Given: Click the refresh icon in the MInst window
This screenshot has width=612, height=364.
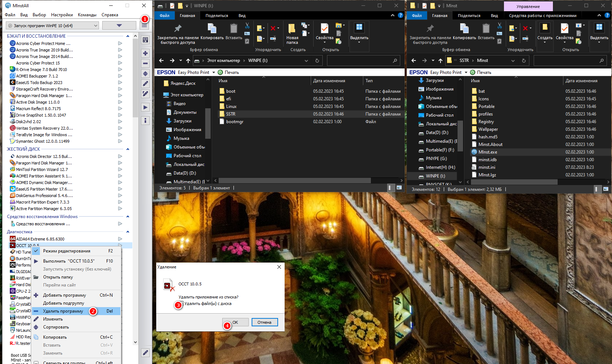Looking at the screenshot, I should (524, 60).
